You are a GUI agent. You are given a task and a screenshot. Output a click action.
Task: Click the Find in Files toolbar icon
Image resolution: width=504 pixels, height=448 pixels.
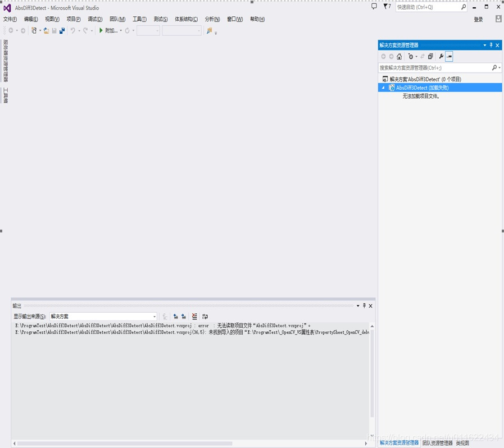209,30
